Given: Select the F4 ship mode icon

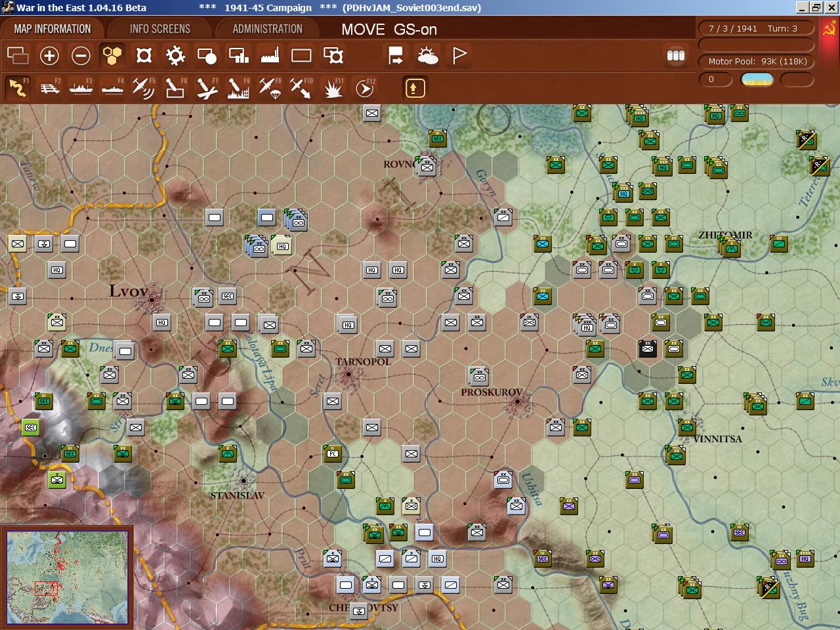Looking at the screenshot, I should click(x=112, y=88).
